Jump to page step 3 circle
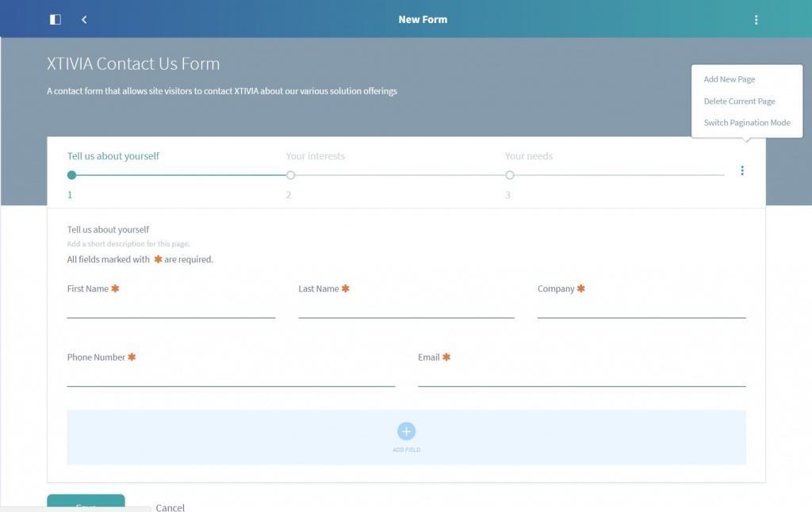This screenshot has height=512, width=812. (509, 175)
